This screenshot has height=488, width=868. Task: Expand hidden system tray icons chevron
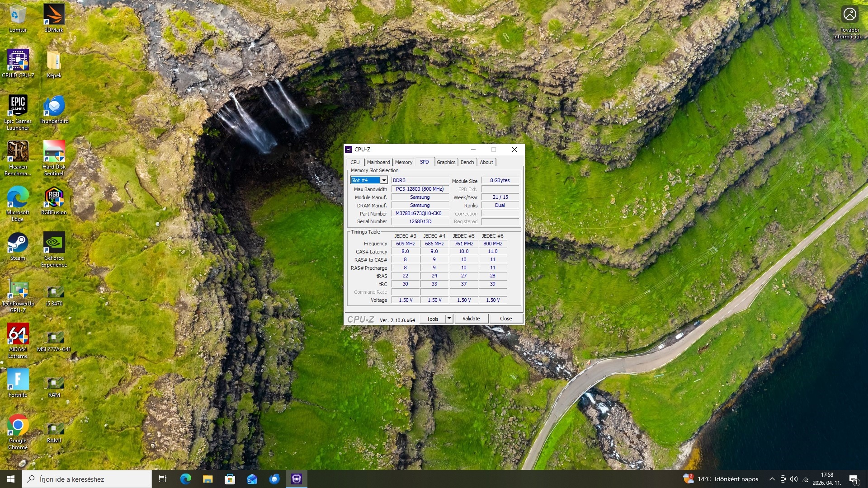772,479
